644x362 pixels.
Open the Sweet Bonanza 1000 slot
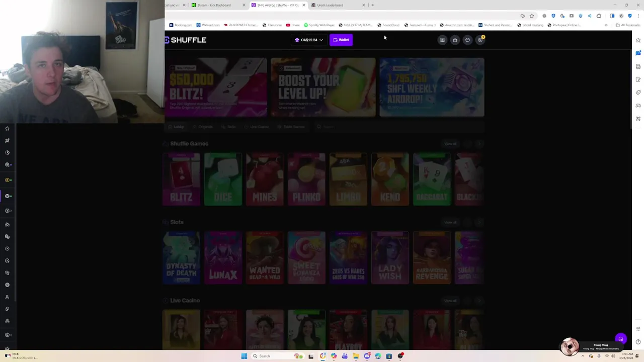coord(306,258)
